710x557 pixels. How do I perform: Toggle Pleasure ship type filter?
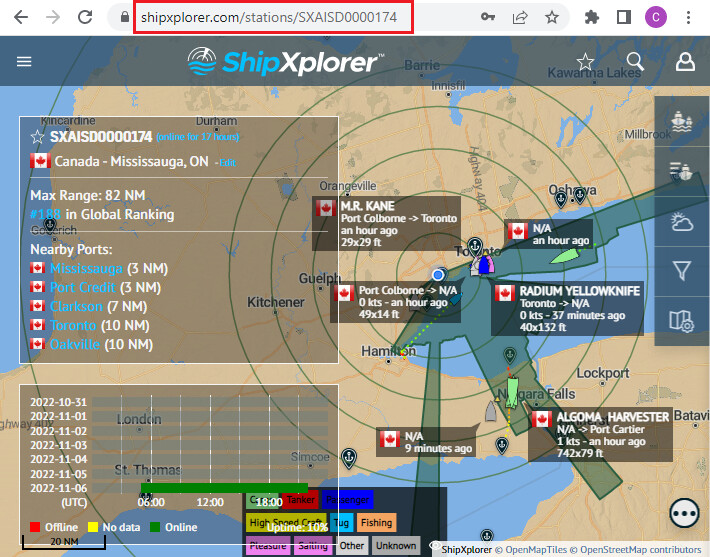click(x=268, y=546)
